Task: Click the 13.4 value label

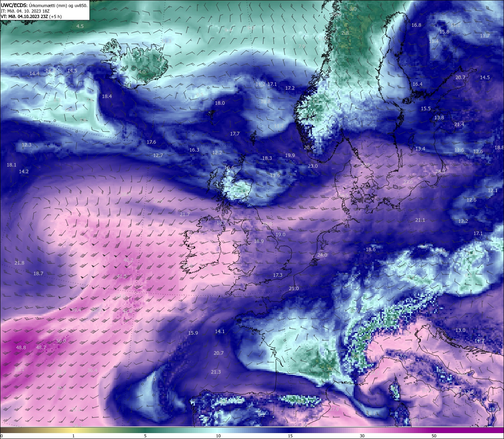Action: 420,149
